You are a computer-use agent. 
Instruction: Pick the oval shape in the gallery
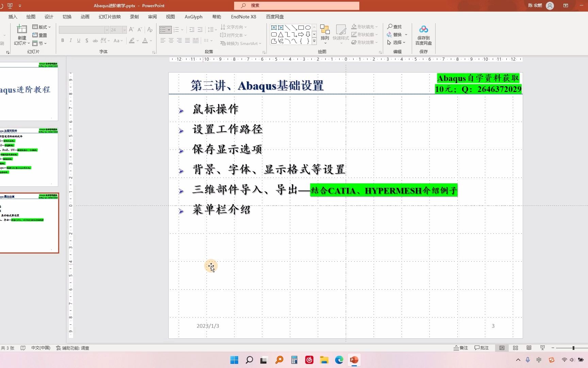tap(308, 28)
